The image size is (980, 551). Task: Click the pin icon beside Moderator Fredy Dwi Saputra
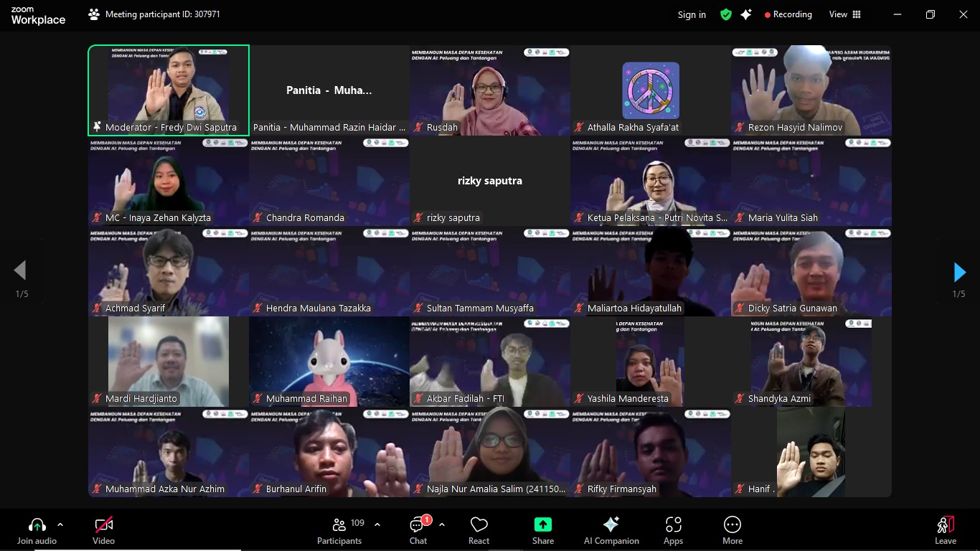(x=97, y=127)
